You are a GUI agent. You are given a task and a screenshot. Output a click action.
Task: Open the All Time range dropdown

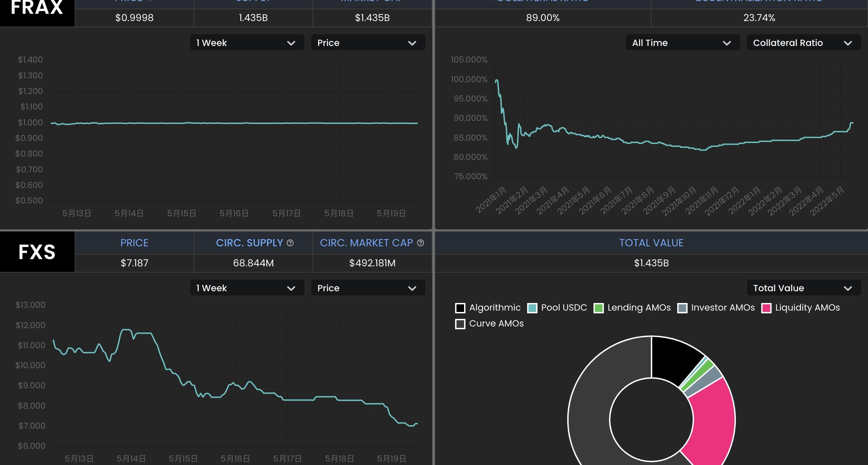coord(682,42)
